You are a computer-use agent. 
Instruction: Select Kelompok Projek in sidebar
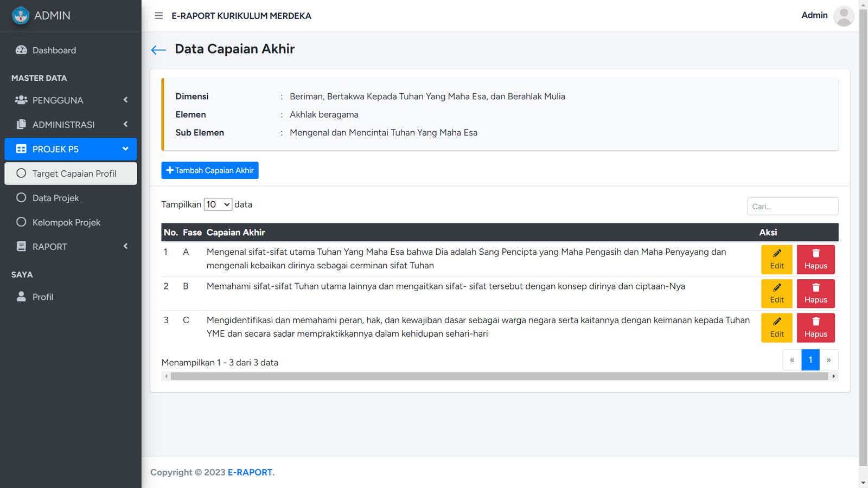click(x=66, y=222)
